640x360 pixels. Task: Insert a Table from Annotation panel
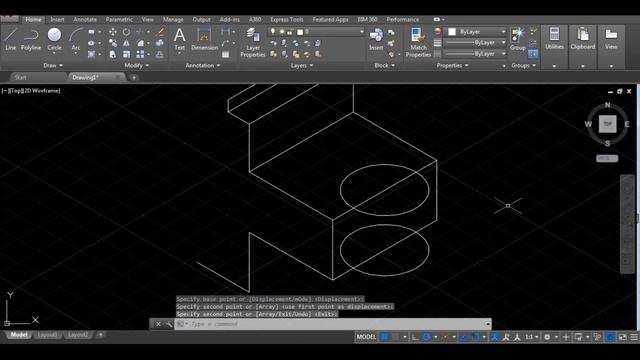(225, 54)
